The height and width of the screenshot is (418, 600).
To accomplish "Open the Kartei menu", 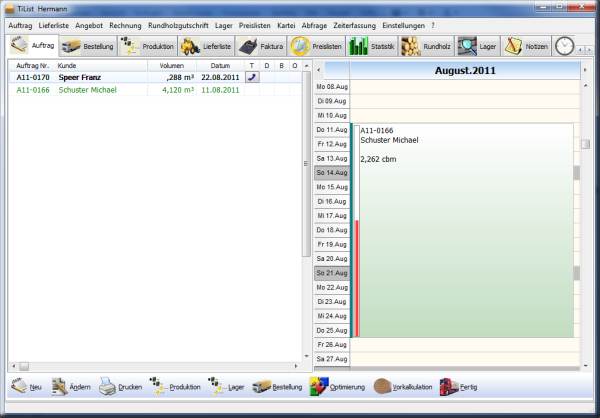I will point(286,26).
